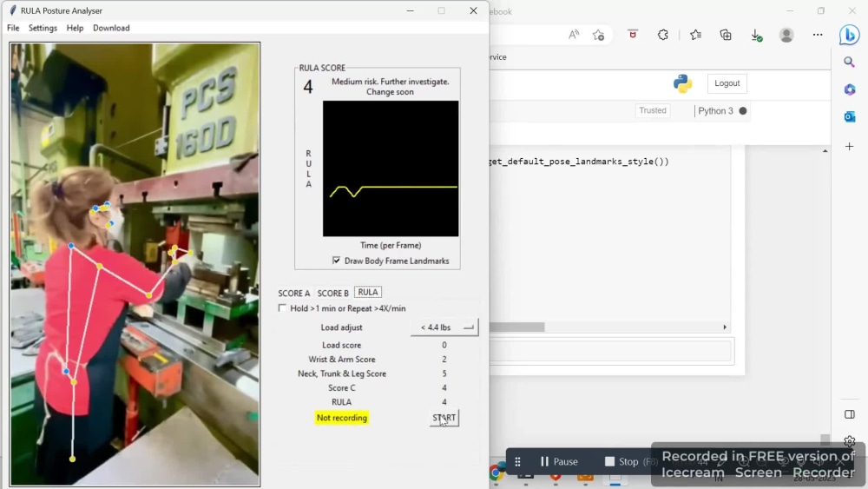Click the Score C label
Screen dimensions: 868x489
pyautogui.click(x=341, y=387)
